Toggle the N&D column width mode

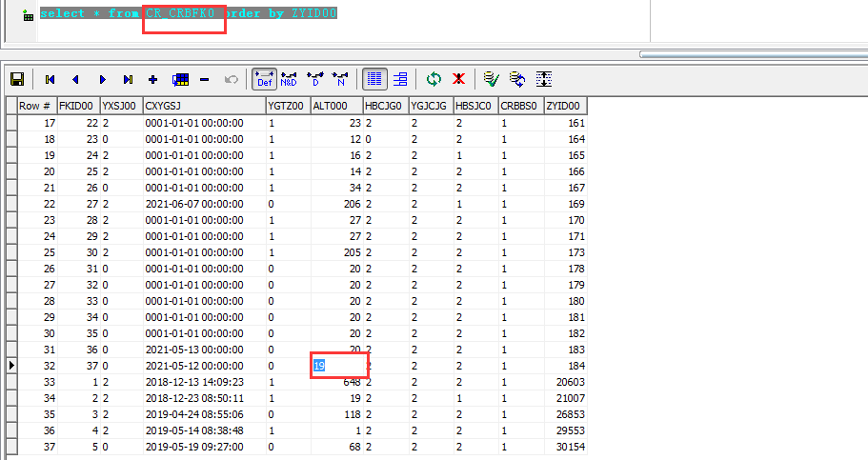(x=289, y=79)
